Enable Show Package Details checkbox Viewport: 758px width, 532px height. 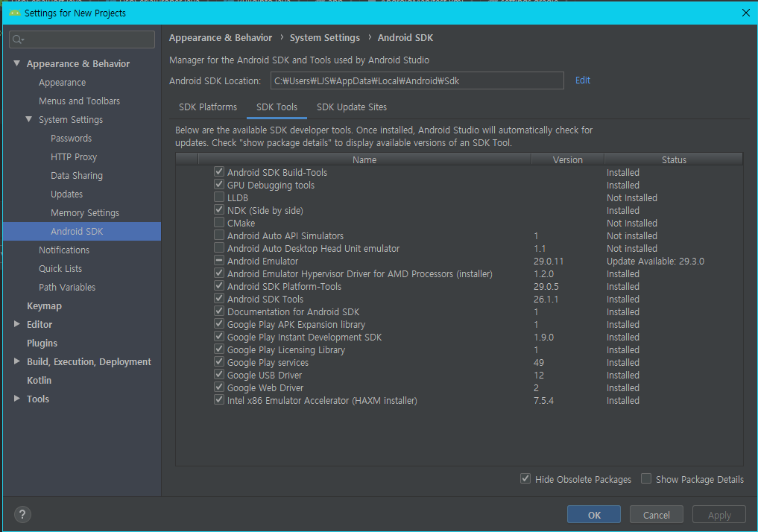click(x=646, y=478)
